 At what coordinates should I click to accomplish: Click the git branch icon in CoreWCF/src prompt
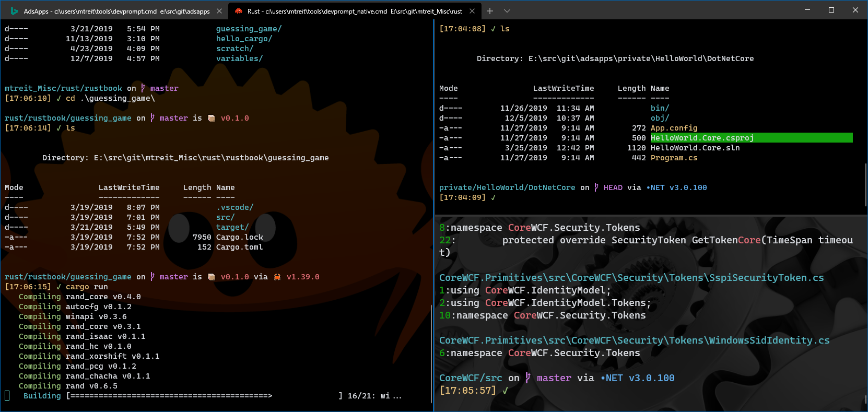[528, 378]
